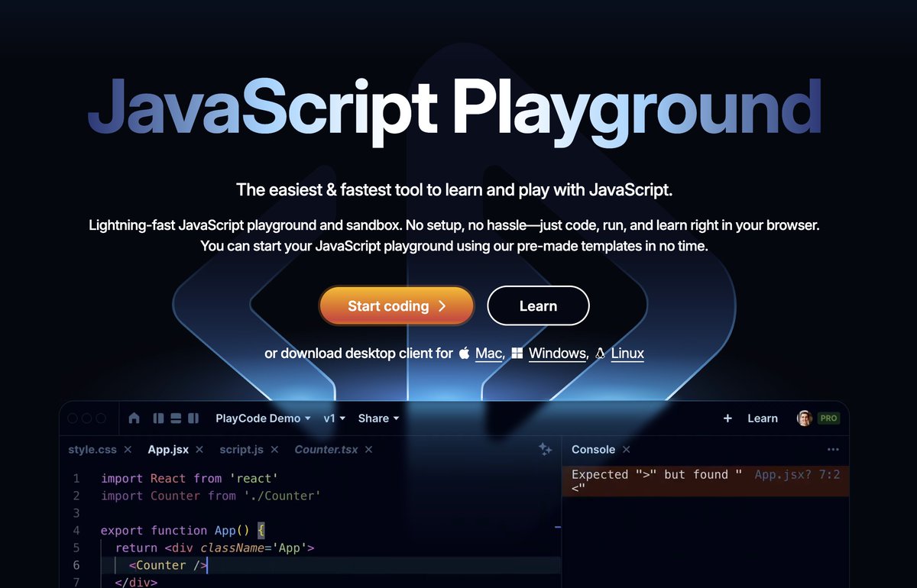Click line number 6 in gutter
917x588 pixels.
pyautogui.click(x=76, y=565)
